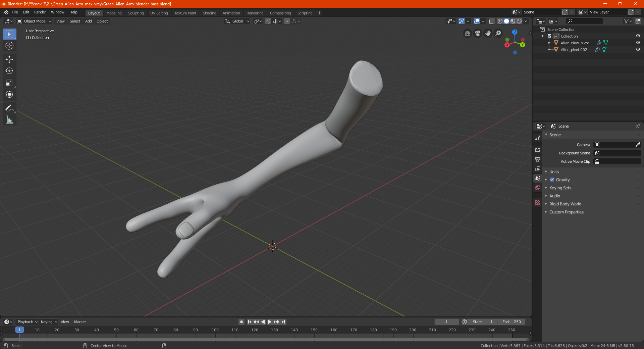Screen dimensions: 644x349
Task: Toggle auto keying record button
Action: (241, 322)
